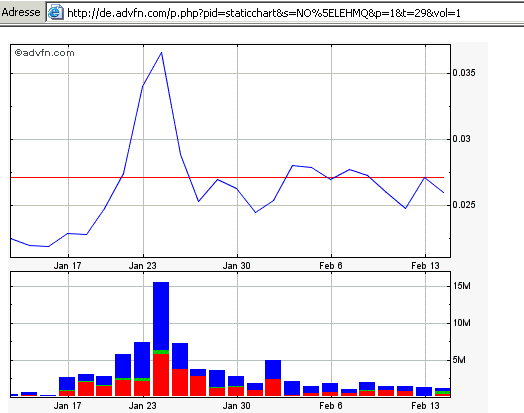Click the Internet Explorer page icon in address bar
This screenshot has width=524, height=413.
click(55, 12)
